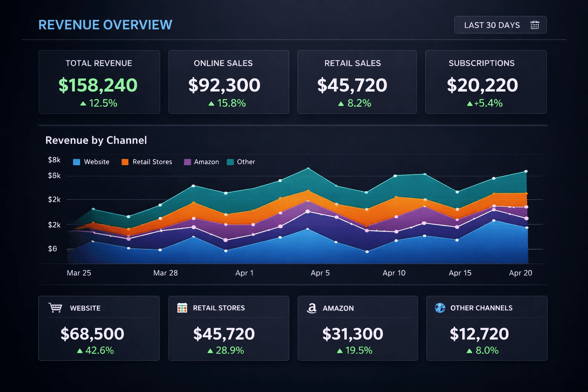Click the teal Other legend swatch
Image resolution: width=588 pixels, height=392 pixels.
click(230, 162)
